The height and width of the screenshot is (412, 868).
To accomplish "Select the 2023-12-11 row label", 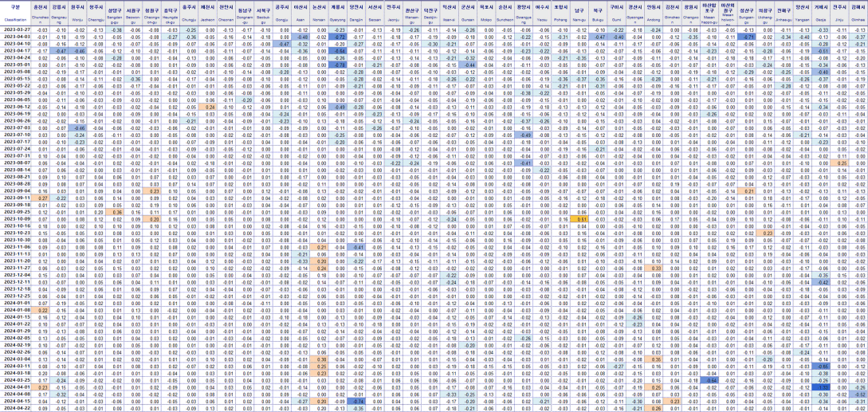I will (15, 282).
